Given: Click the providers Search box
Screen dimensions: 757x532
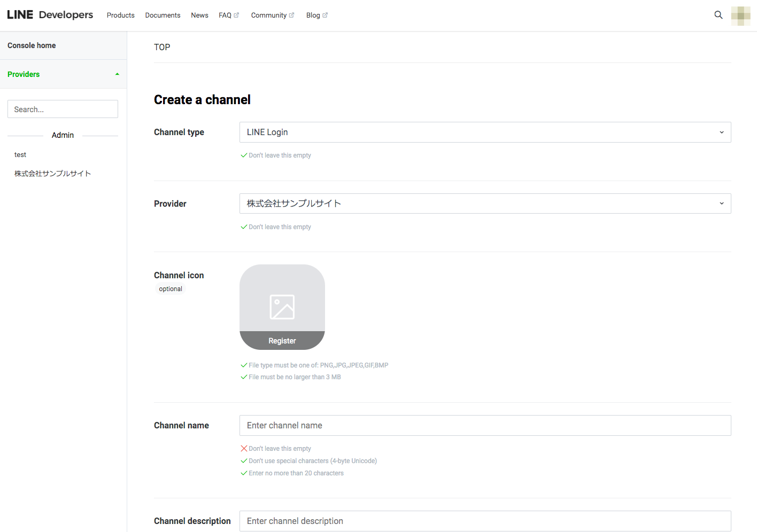Looking at the screenshot, I should [63, 109].
